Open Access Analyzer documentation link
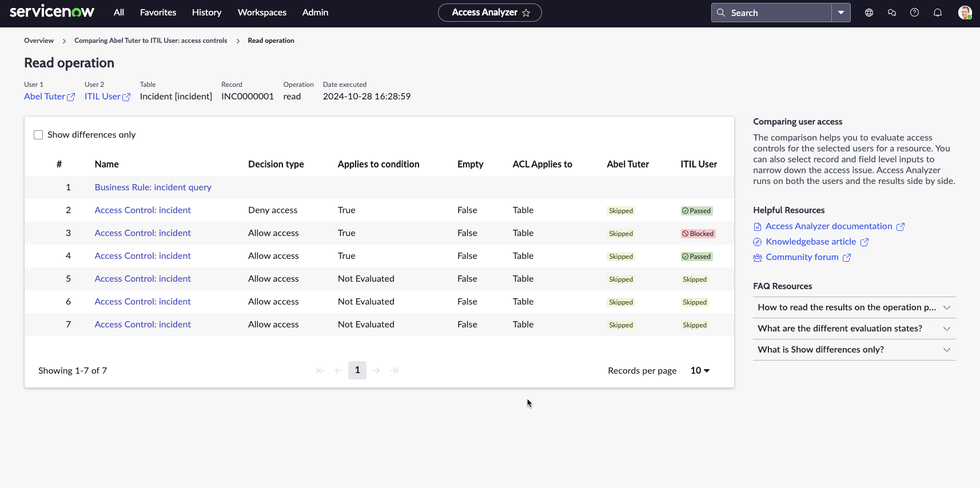Viewport: 980px width, 488px height. pos(828,226)
